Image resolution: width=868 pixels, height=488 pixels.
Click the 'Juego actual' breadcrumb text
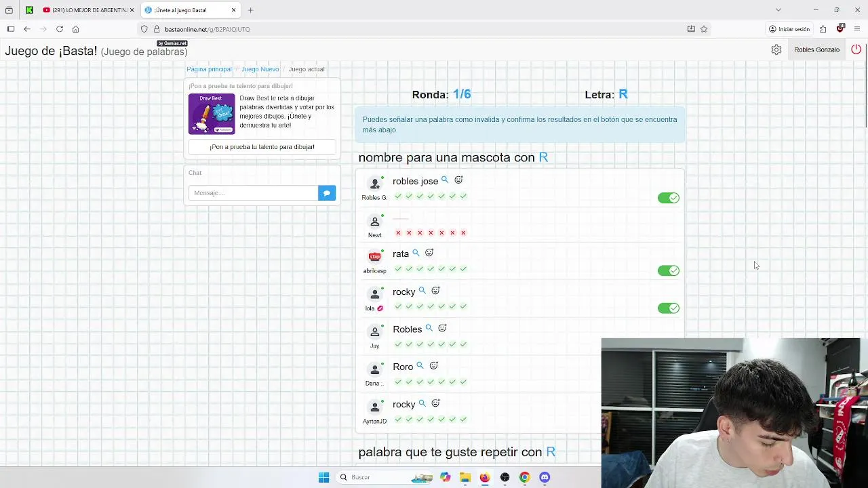(x=307, y=69)
